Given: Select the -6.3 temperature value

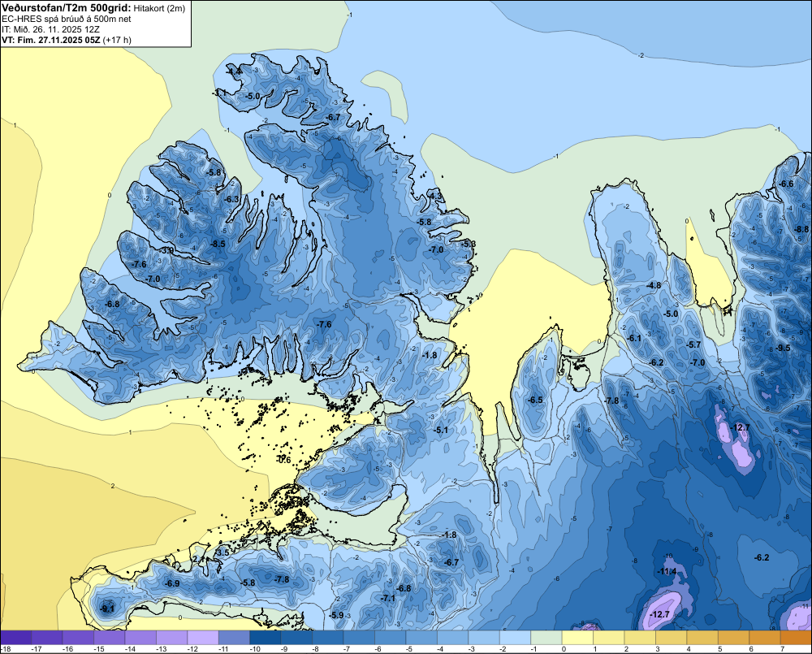Looking at the screenshot, I should click(x=231, y=199).
